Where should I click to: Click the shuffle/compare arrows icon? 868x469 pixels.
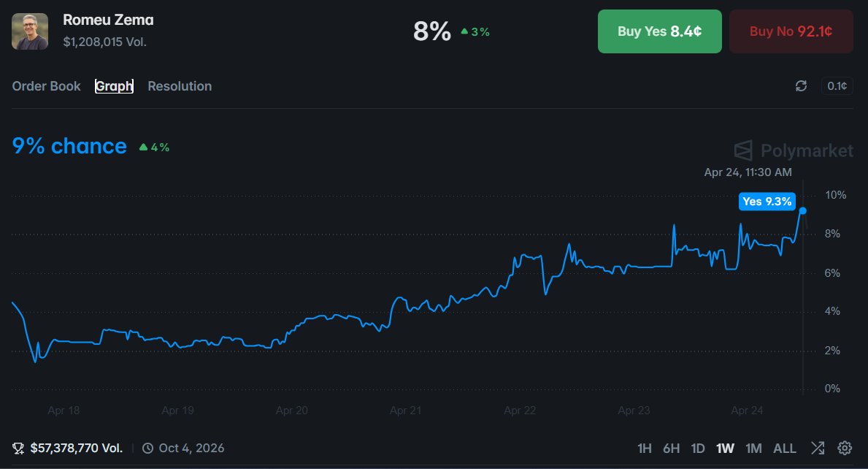click(818, 448)
